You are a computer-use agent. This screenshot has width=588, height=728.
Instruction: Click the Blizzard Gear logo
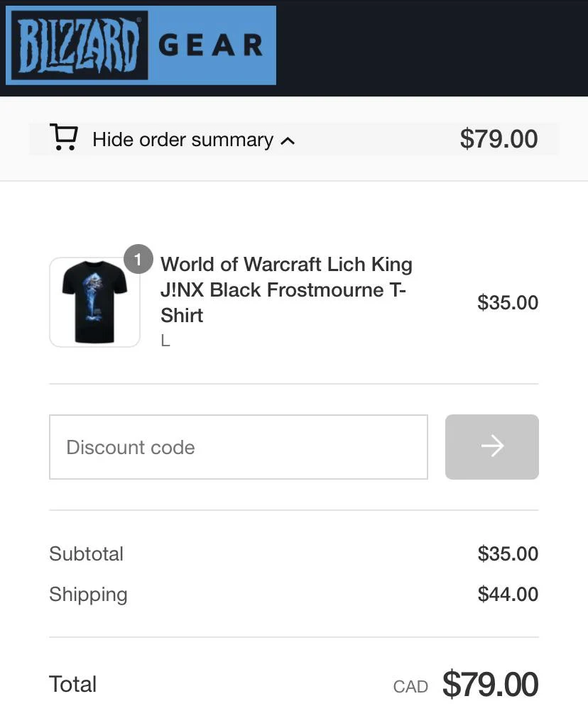[140, 45]
